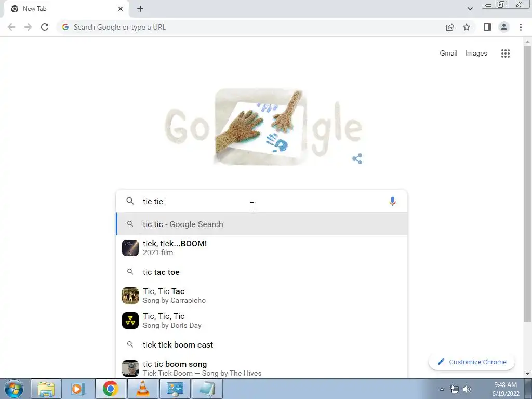Choose the 'tick, tick...BOOM!' film suggestion

pyautogui.click(x=262, y=248)
